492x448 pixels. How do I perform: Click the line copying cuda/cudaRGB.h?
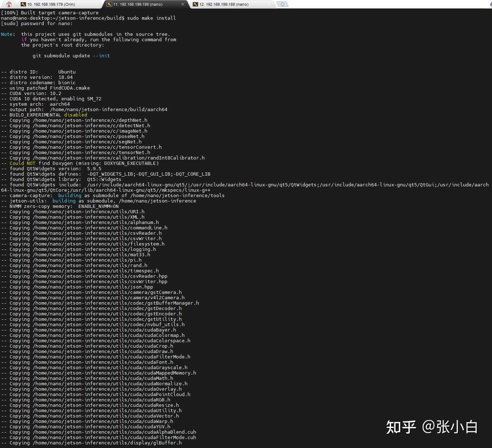86,400
